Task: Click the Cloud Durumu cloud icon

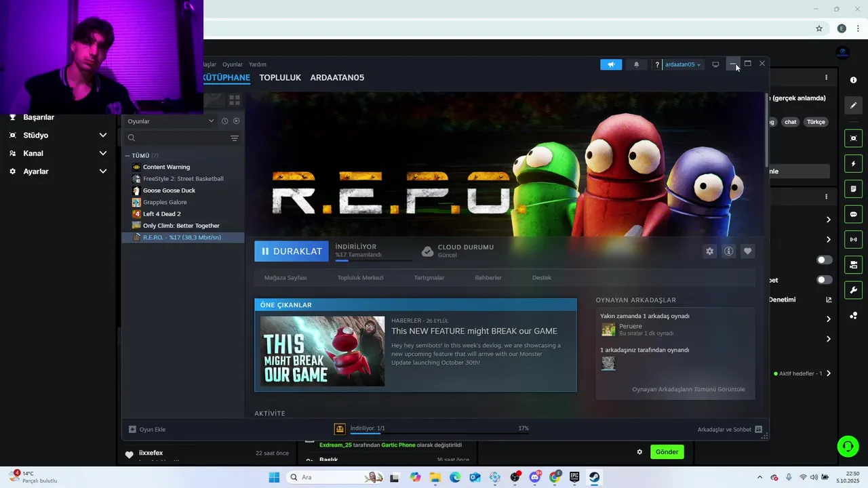Action: click(427, 251)
